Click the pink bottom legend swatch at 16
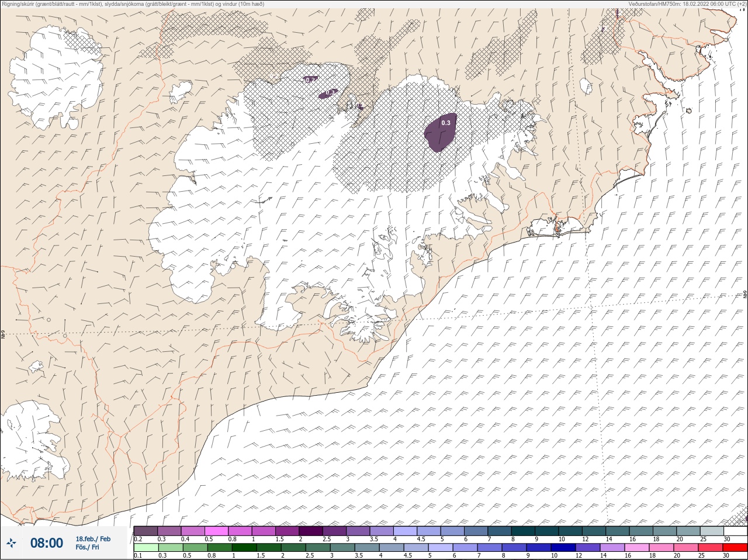 636,548
